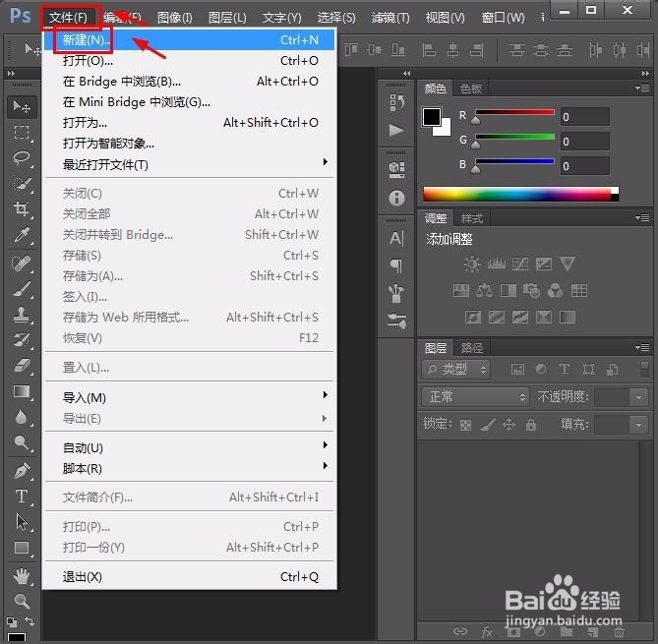Choose 在 Bridge 中浏览(B) menu item

coord(190,81)
